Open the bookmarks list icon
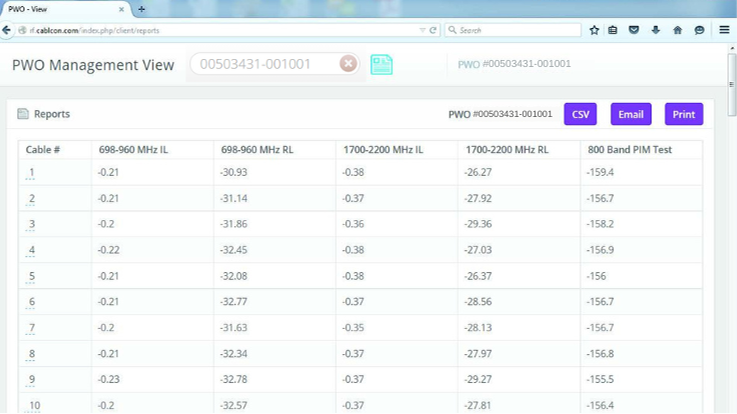The height and width of the screenshot is (414, 737). coord(613,30)
